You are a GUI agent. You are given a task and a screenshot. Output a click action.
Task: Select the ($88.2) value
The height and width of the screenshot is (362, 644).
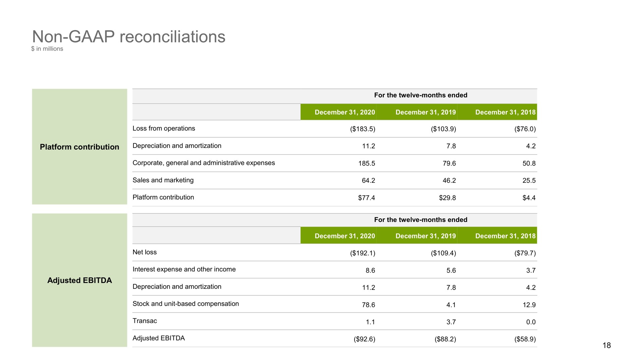click(x=445, y=339)
